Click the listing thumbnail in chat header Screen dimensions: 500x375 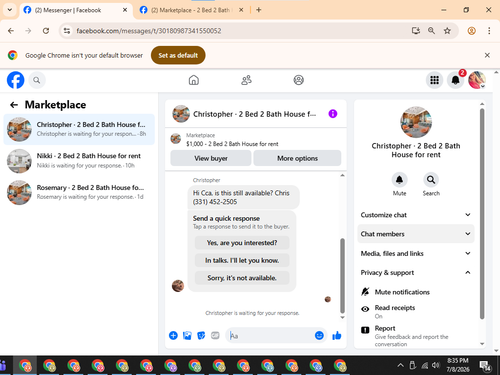(x=181, y=114)
